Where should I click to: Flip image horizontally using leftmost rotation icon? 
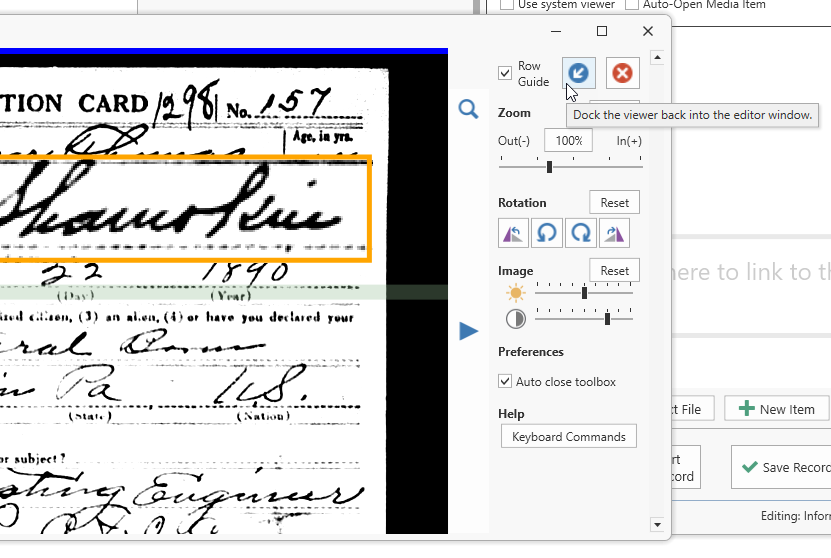(x=513, y=234)
